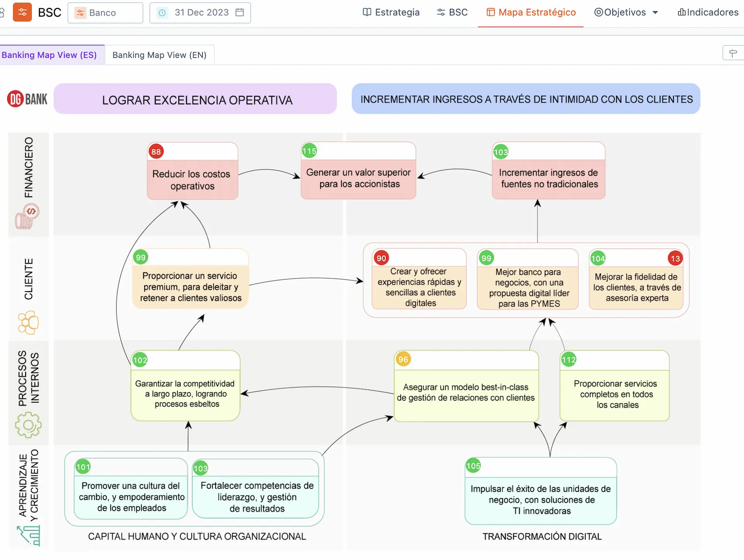
Task: Click Transformación Digital label
Action: pos(542,536)
